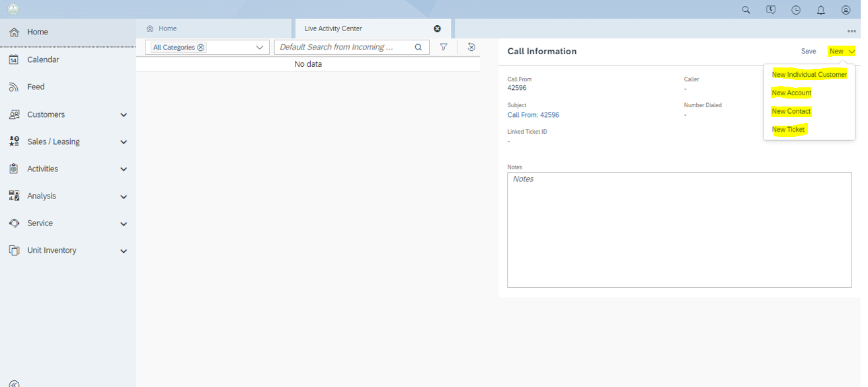Open the All Categories dropdown arrow
The width and height of the screenshot is (868, 387).
tap(260, 48)
